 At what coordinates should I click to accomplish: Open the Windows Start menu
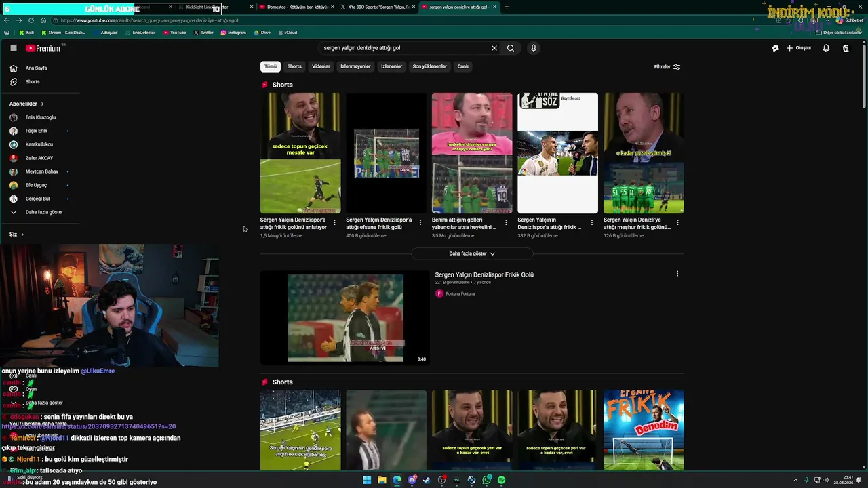(x=367, y=480)
